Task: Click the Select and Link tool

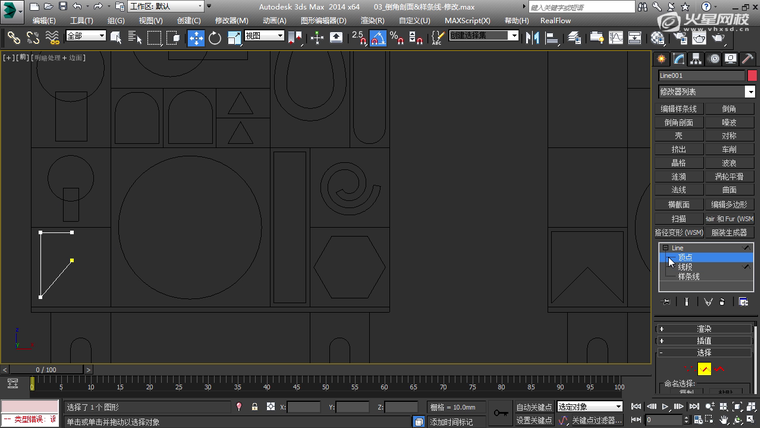Action: pyautogui.click(x=14, y=37)
